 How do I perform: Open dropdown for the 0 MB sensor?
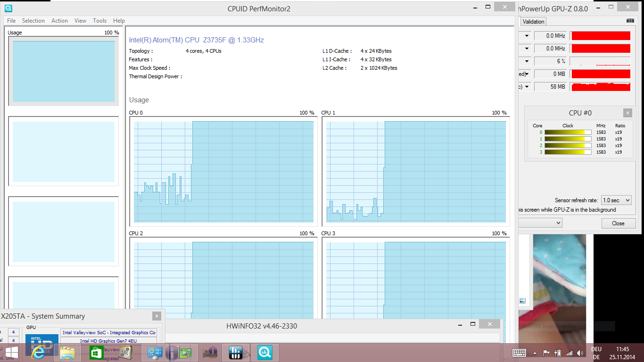(x=527, y=74)
